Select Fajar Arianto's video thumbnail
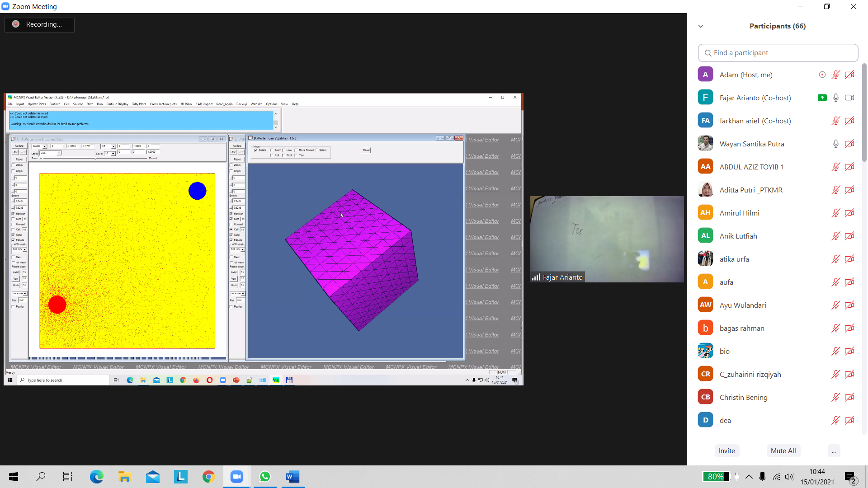868x488 pixels. point(607,239)
